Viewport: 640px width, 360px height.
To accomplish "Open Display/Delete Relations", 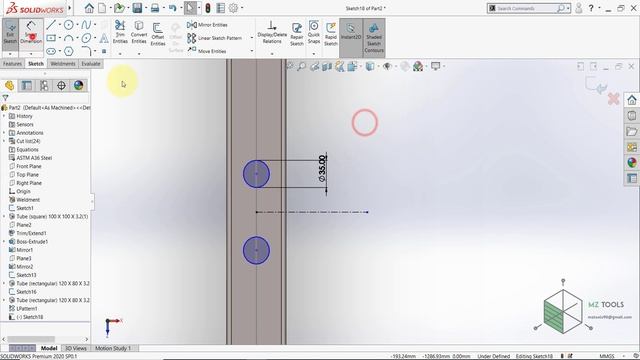I will [x=272, y=33].
